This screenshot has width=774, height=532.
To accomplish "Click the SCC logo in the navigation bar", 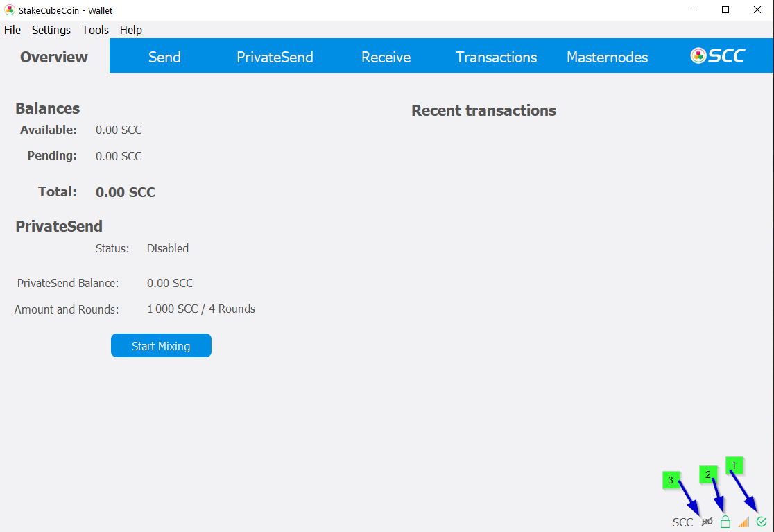I will (718, 55).
